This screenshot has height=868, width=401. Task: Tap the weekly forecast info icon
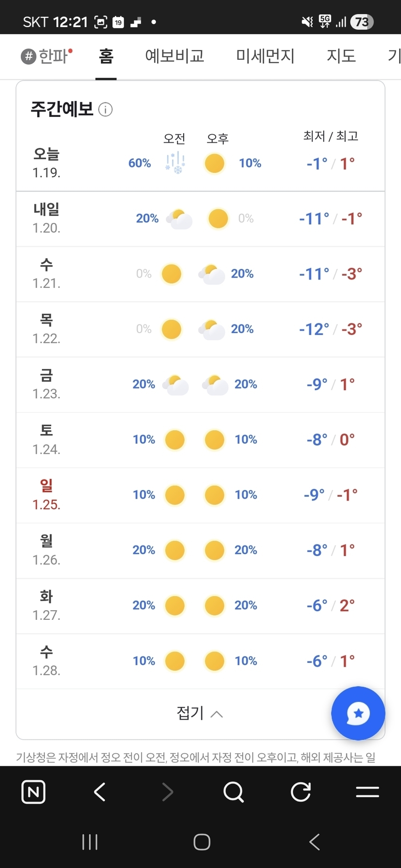pos(105,110)
